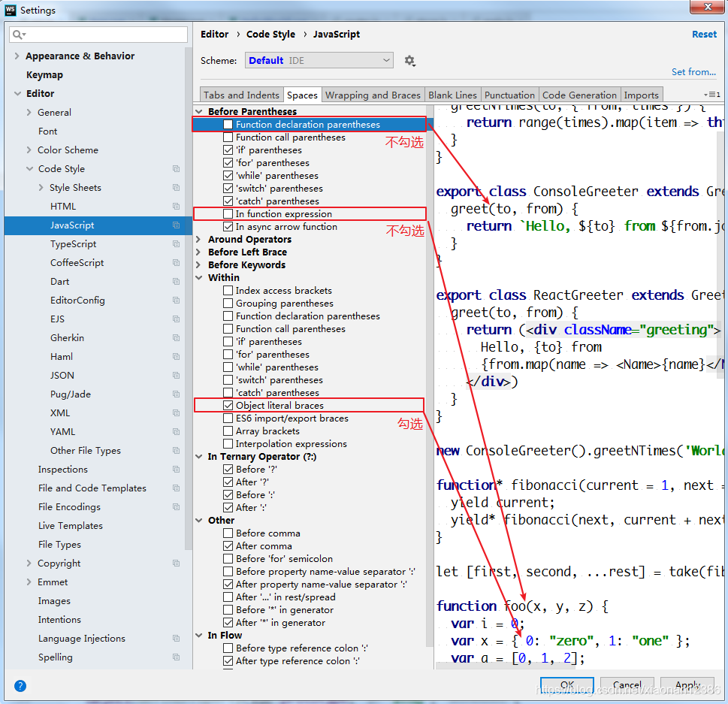Click the project-level icon next to File Encodings
Image resolution: width=728 pixels, height=704 pixels.
pos(176,507)
